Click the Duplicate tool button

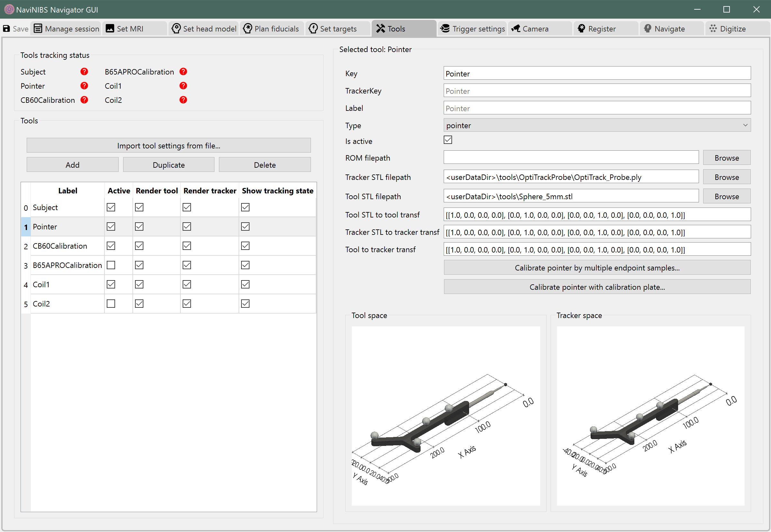point(168,165)
